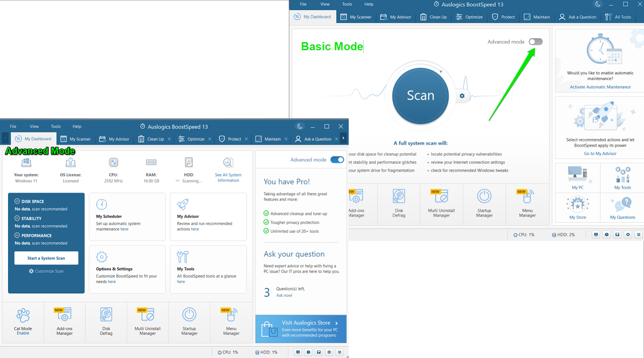Image resolution: width=644 pixels, height=358 pixels.
Task: Click the OS License icon
Action: point(70,162)
